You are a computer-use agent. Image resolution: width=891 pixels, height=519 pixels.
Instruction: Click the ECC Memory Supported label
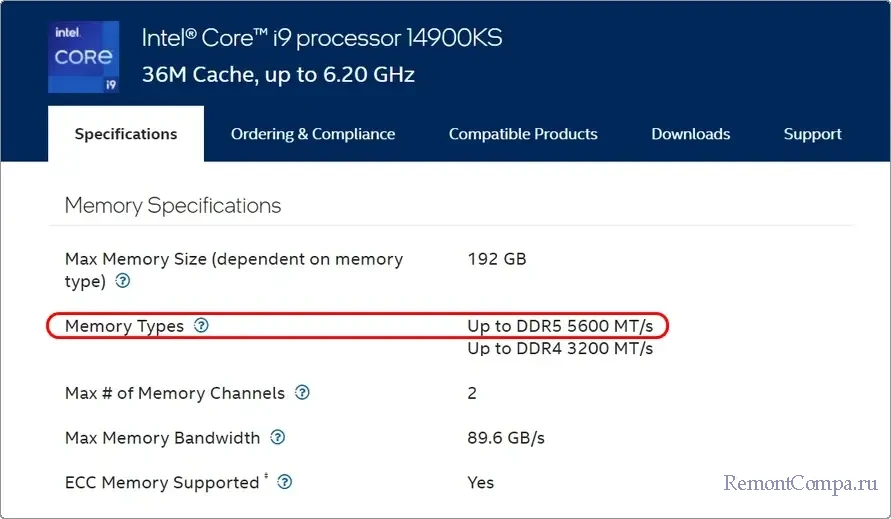[x=162, y=482]
